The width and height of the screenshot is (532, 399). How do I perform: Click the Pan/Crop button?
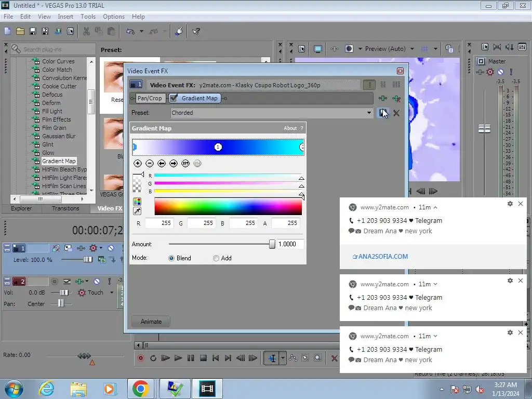coord(150,98)
